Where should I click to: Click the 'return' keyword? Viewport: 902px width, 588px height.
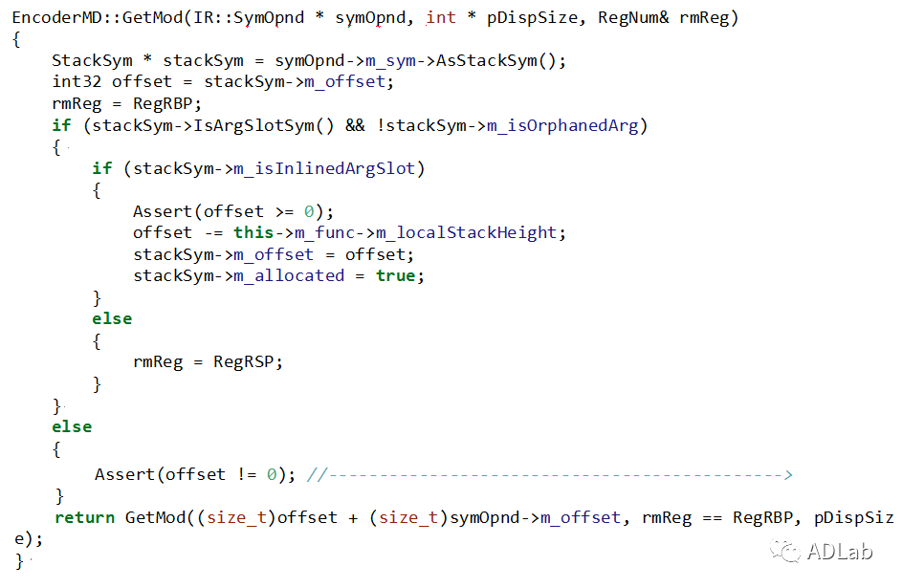click(85, 517)
